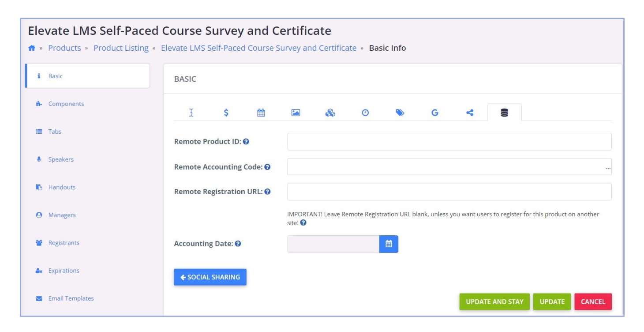Open the tag icon tab
This screenshot has width=644, height=332.
[400, 113]
